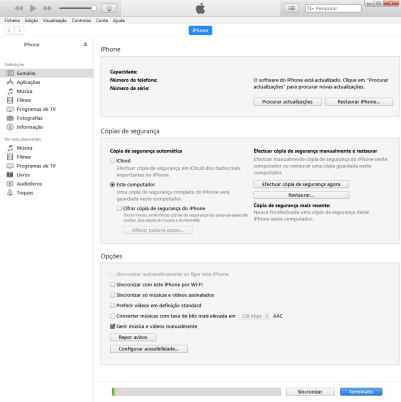The height and width of the screenshot is (402, 401).
Task: Click Efectuar cópia de segurança agora
Action: (301, 184)
